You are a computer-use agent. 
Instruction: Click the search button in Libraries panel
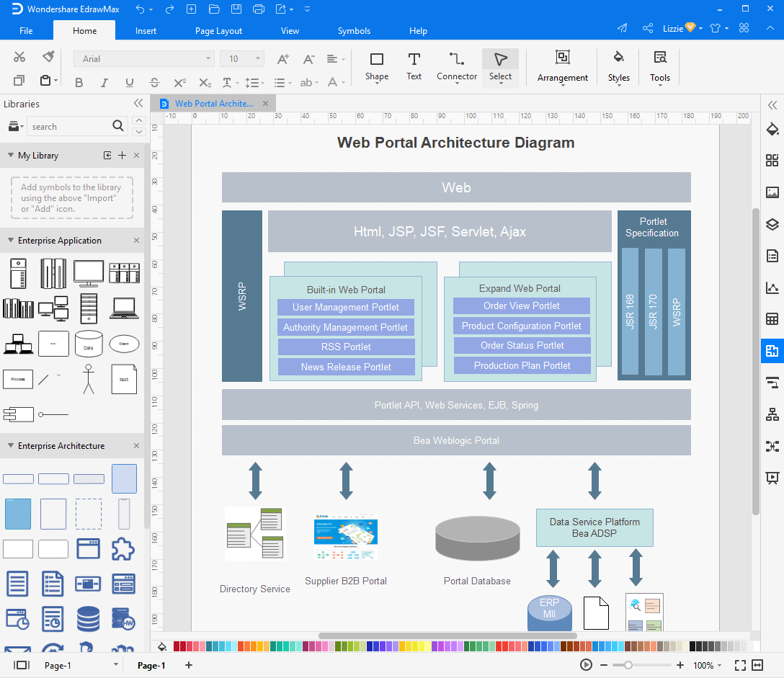[x=117, y=126]
